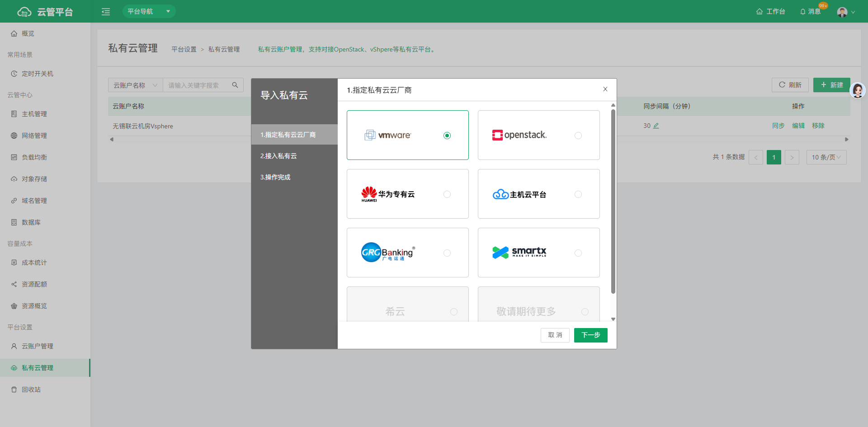Click table scroll left arrow

(x=112, y=140)
